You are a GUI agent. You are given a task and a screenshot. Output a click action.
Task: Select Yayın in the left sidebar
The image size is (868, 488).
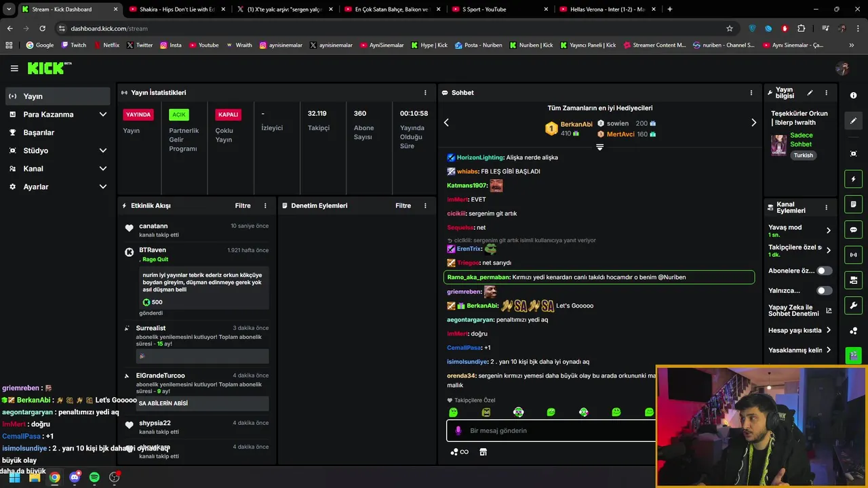[57, 96]
